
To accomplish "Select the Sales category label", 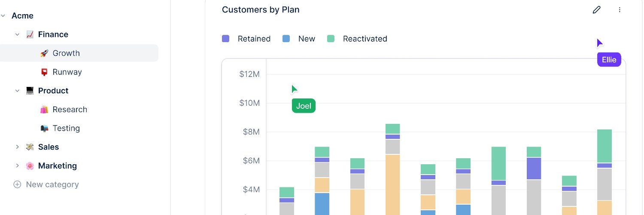I will pyautogui.click(x=49, y=147).
